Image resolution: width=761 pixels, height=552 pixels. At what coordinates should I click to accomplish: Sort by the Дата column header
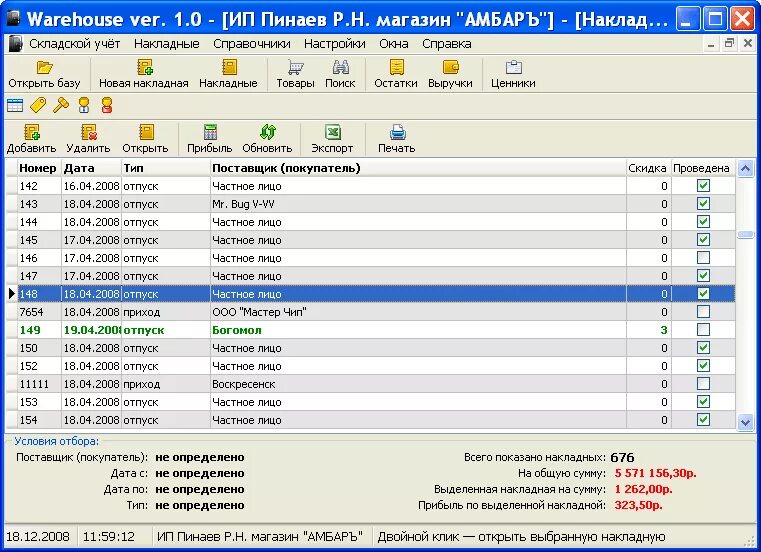click(x=91, y=168)
